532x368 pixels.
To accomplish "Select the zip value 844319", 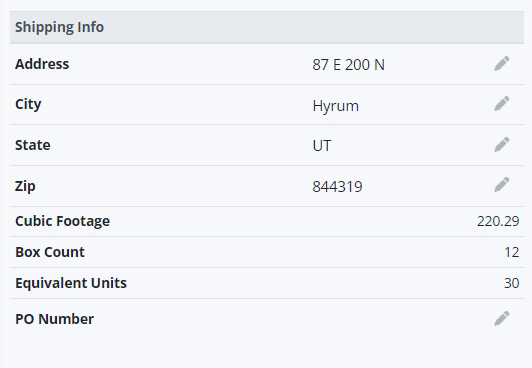I will coord(337,186).
